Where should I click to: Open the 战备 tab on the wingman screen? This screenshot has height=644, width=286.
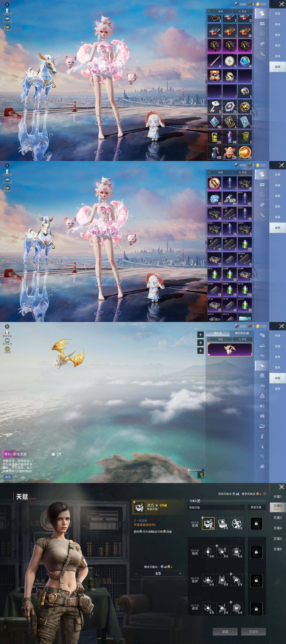tap(278, 378)
